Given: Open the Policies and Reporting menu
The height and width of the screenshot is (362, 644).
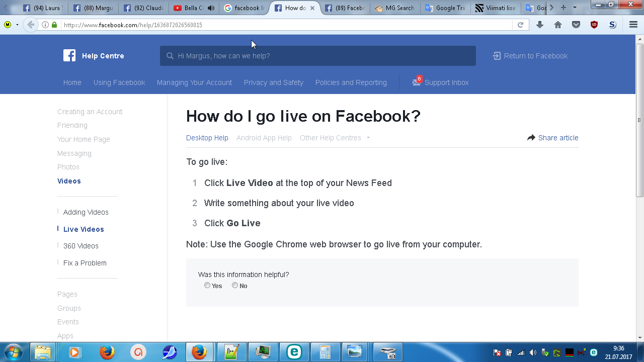Looking at the screenshot, I should (351, 82).
